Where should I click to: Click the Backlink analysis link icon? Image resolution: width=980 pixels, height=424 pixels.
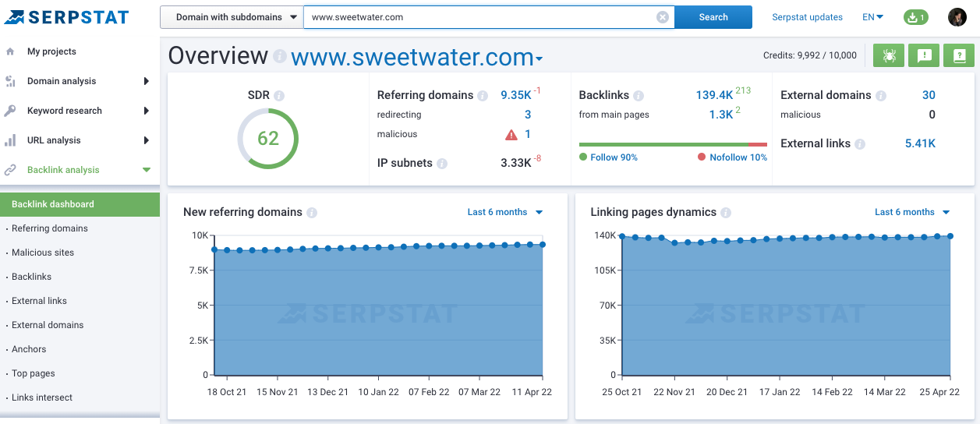(10, 170)
